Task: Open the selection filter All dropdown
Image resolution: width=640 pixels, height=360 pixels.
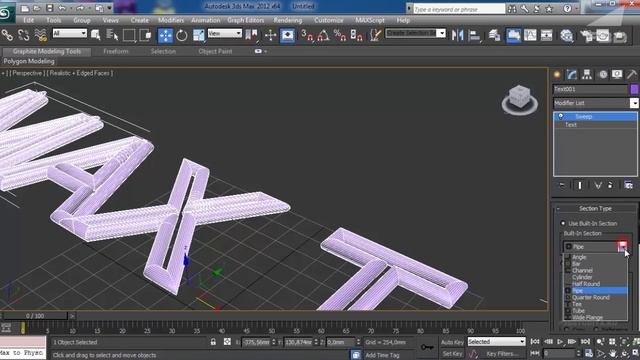Action: pos(69,33)
